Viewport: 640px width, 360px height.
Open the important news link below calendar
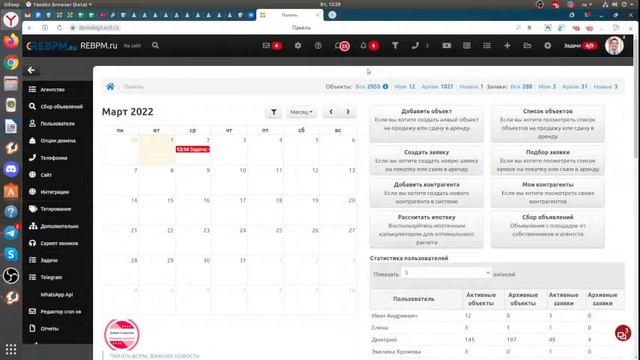point(154,356)
